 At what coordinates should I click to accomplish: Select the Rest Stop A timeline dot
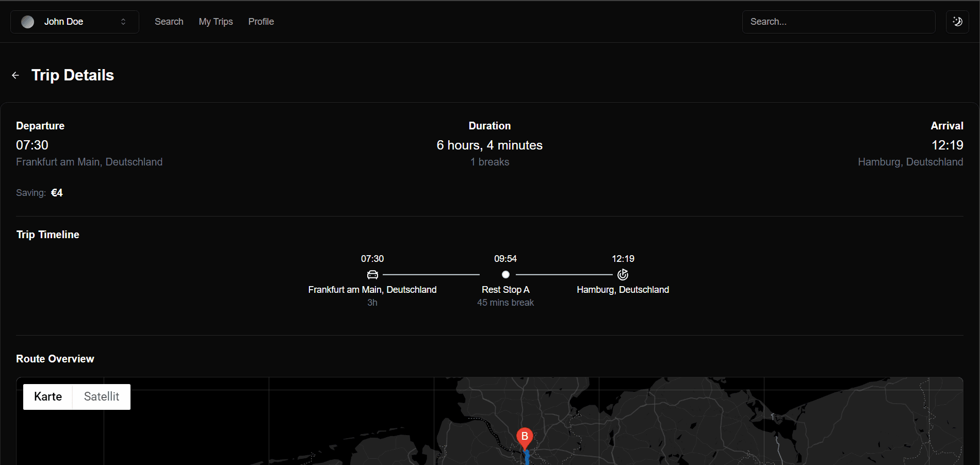pyautogui.click(x=505, y=275)
